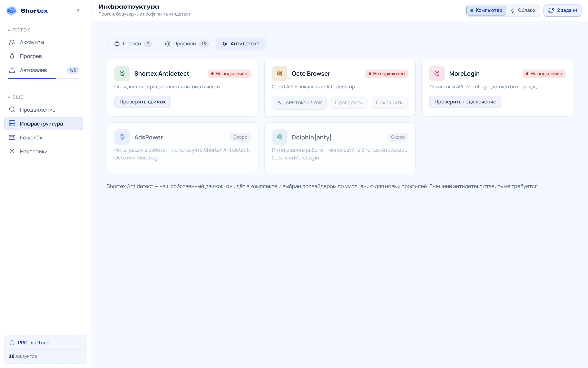Open Настройки in the sidebar
This screenshot has width=588, height=368.
(44, 151)
